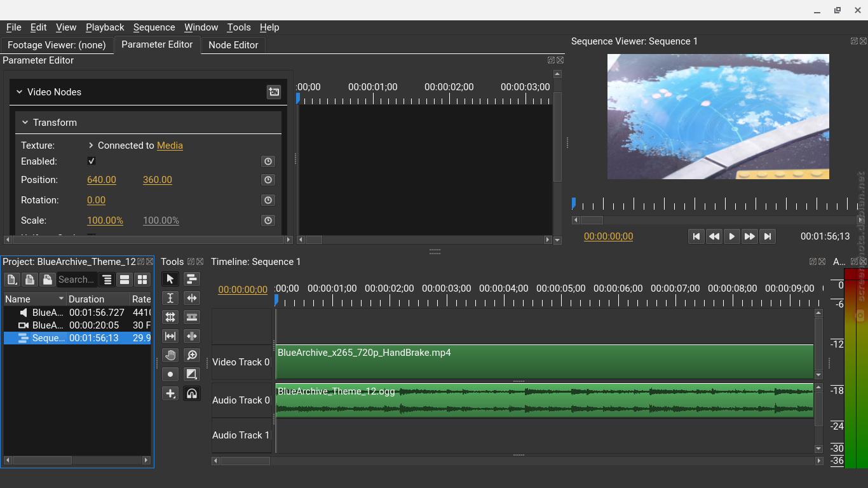
Task: Click Position X value 640.00
Action: 102,180
